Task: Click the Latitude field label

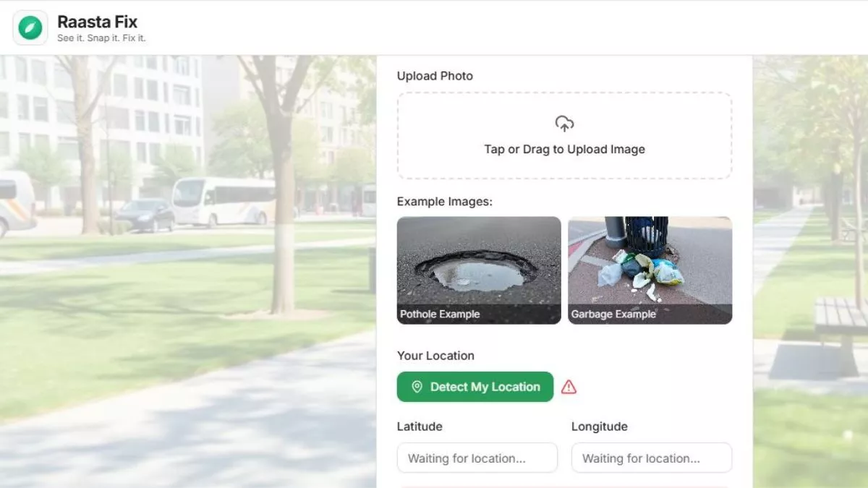Action: click(x=420, y=427)
